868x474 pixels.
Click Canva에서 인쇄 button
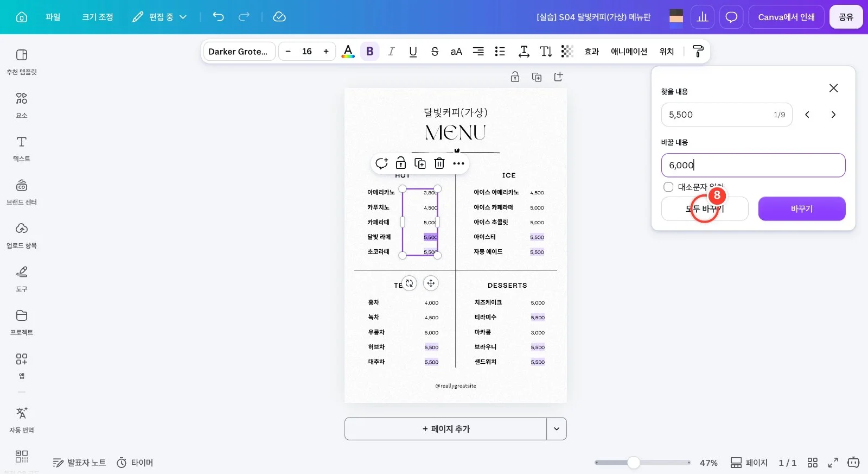point(786,17)
